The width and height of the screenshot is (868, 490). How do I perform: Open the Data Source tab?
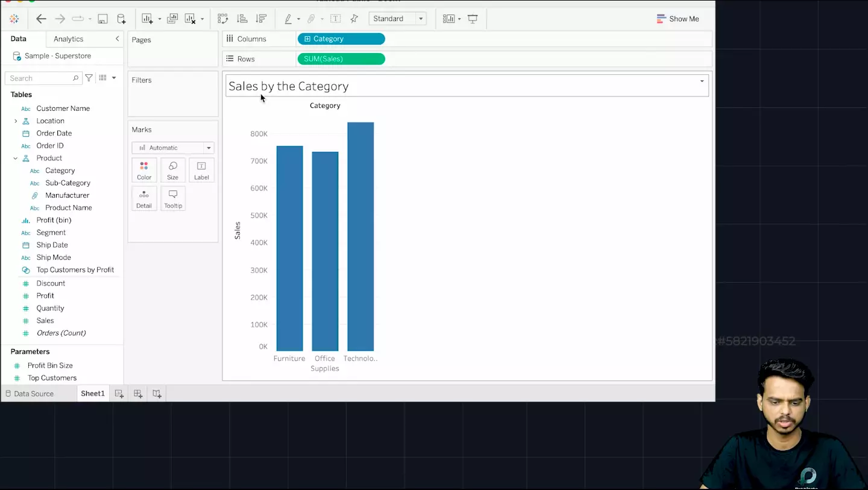[30, 394]
